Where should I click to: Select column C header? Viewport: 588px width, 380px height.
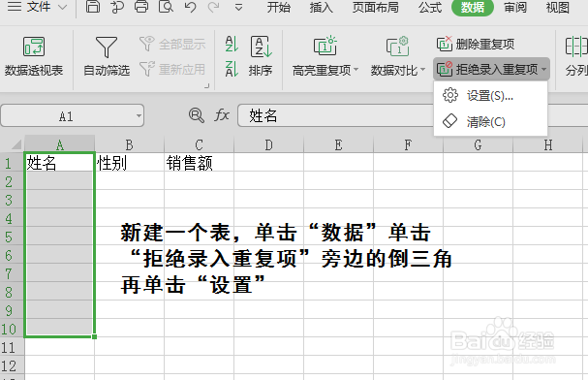coord(200,144)
